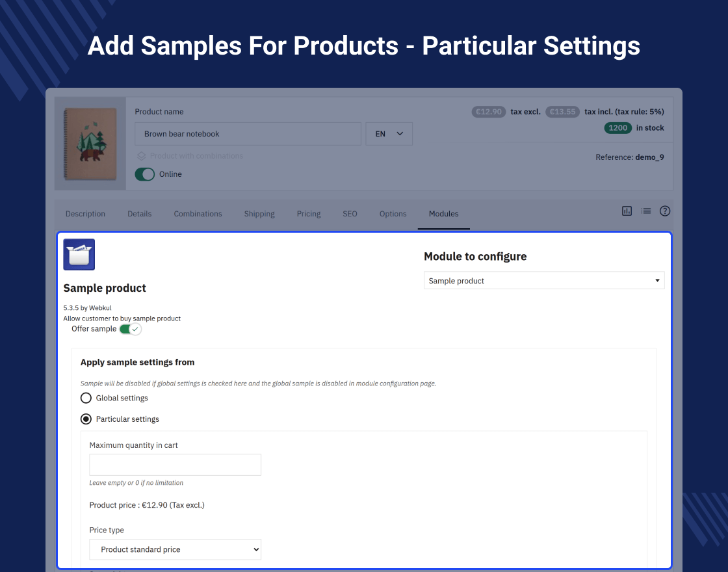
Task: Switch to the Details tab
Action: pos(140,214)
